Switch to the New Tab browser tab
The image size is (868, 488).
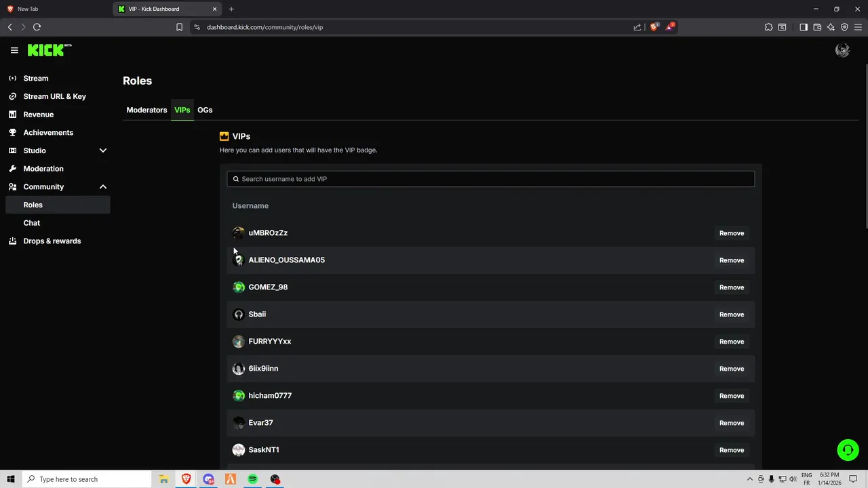pos(56,9)
